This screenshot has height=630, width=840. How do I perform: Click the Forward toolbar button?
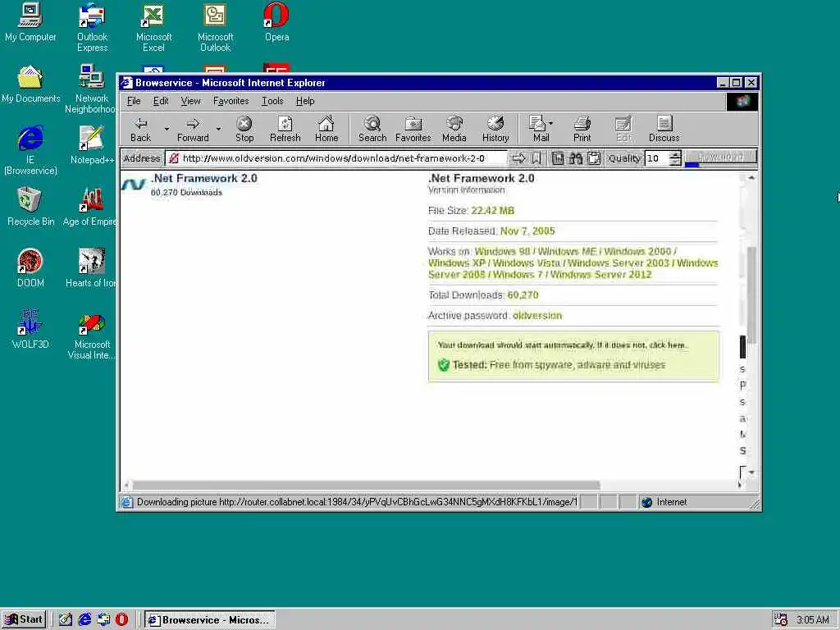tap(193, 129)
